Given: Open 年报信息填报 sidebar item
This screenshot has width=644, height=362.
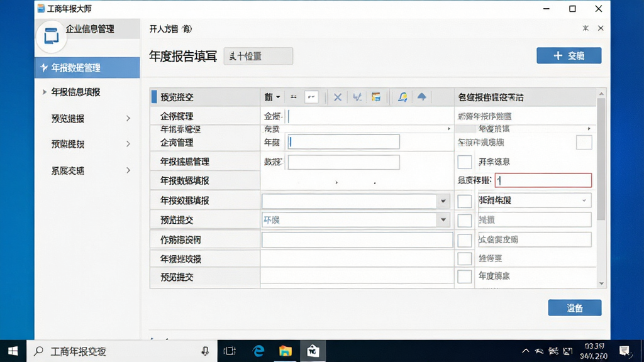Looking at the screenshot, I should (75, 92).
